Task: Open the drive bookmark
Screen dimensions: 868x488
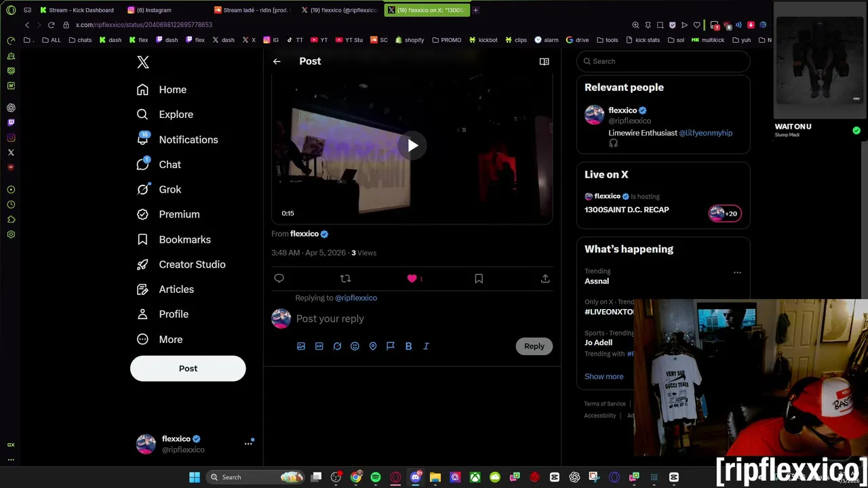Action: [x=578, y=40]
